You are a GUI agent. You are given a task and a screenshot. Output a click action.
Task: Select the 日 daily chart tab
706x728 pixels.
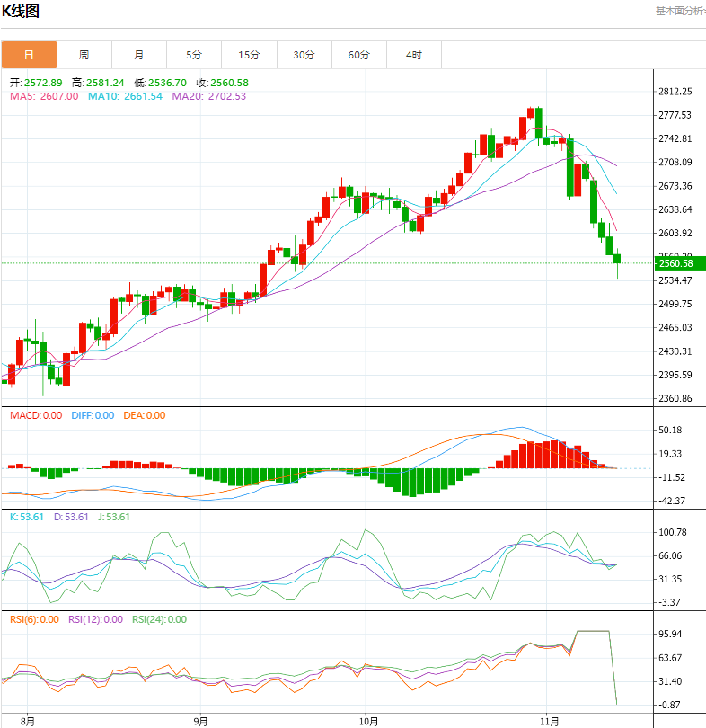[x=29, y=55]
